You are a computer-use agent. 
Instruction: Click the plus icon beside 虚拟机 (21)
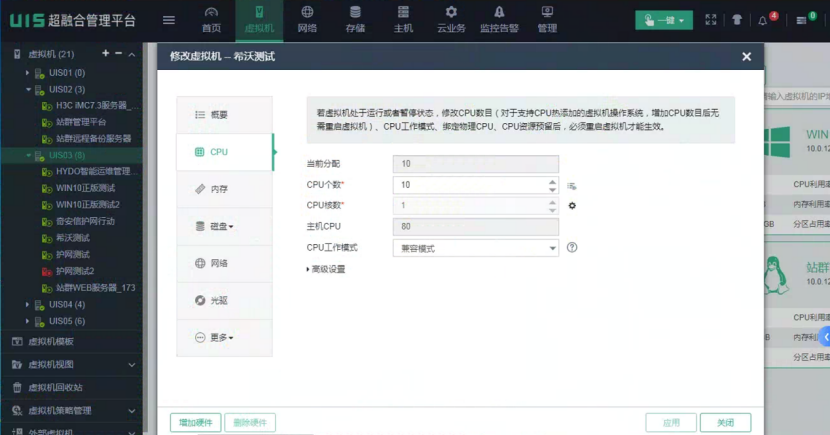105,53
